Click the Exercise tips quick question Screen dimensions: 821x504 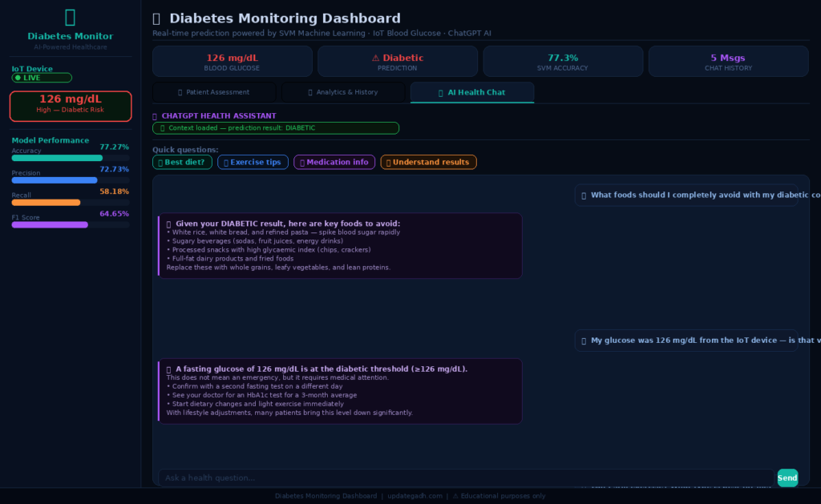tap(253, 162)
